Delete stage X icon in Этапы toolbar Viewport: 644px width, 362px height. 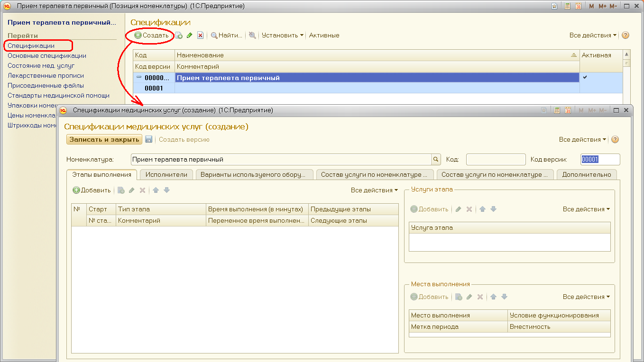[x=142, y=190]
